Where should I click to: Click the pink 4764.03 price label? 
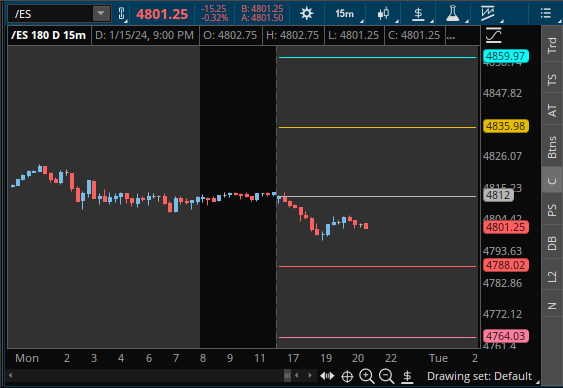point(506,336)
